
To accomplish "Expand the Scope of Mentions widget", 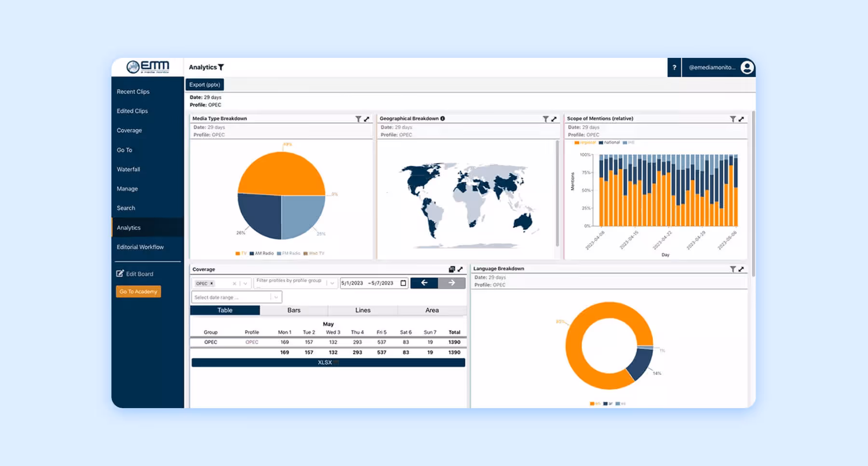I will (741, 119).
